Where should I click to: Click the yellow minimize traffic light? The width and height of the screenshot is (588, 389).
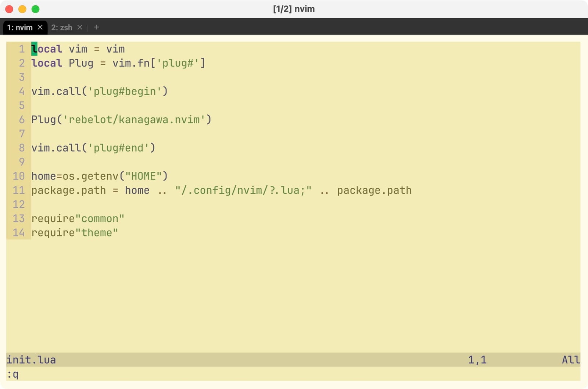[x=22, y=9]
